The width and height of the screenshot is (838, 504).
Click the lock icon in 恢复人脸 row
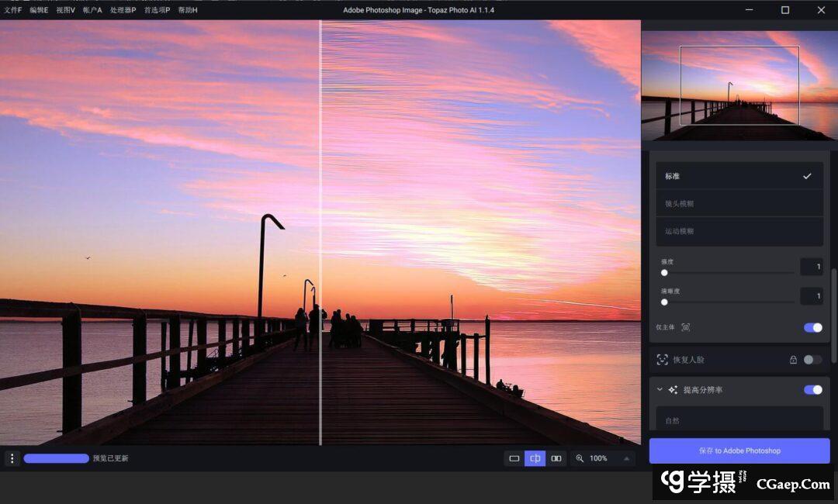pyautogui.click(x=793, y=360)
